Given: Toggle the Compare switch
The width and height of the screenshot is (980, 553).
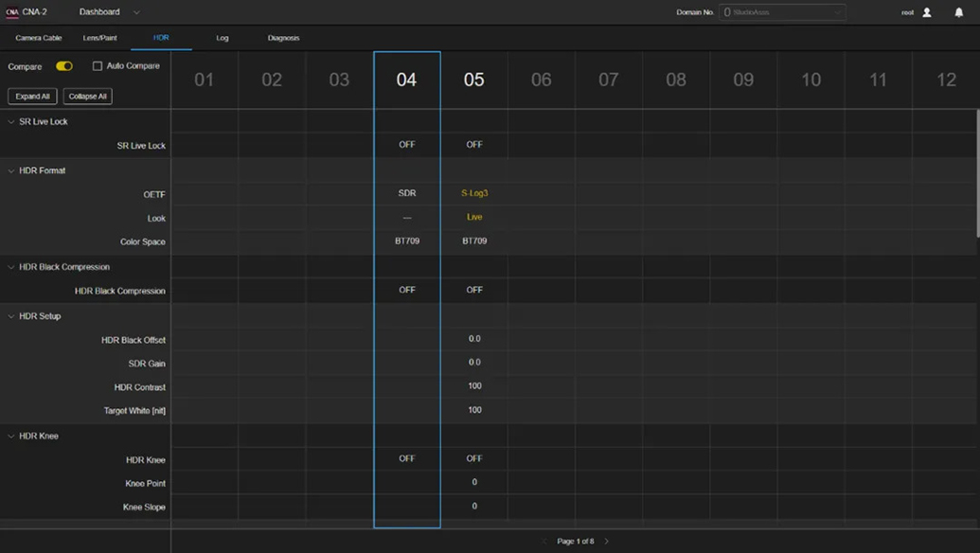Looking at the screenshot, I should [64, 66].
